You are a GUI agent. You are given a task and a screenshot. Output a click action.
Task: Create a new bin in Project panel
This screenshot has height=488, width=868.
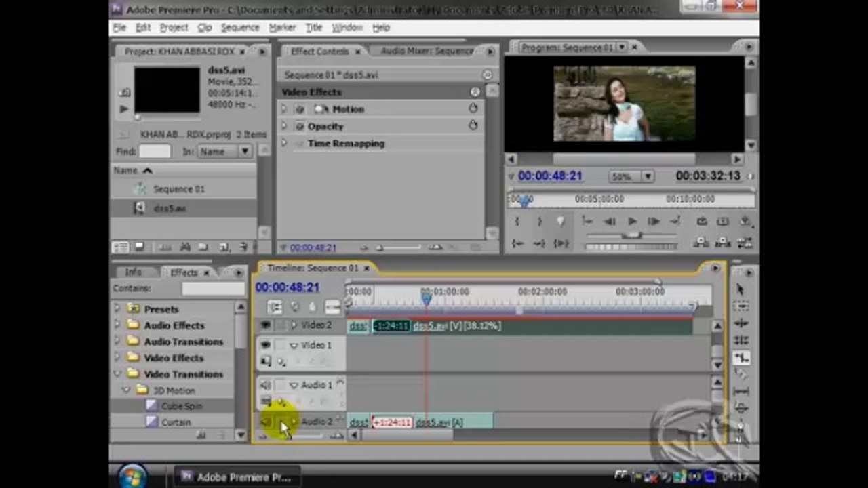click(x=204, y=247)
